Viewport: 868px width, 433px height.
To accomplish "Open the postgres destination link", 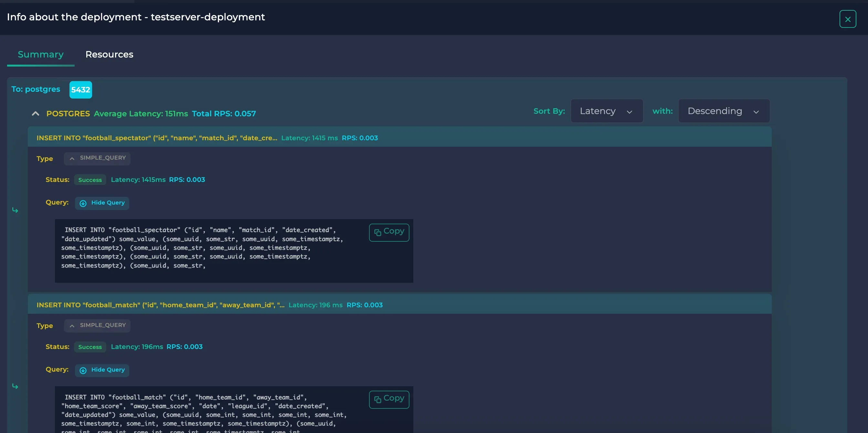I will point(36,89).
